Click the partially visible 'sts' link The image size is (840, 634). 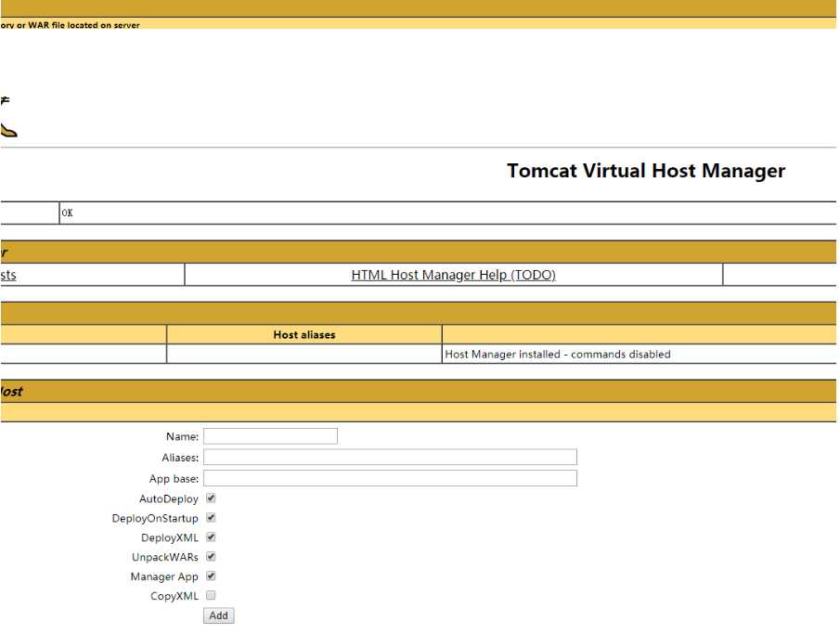pyautogui.click(x=8, y=275)
